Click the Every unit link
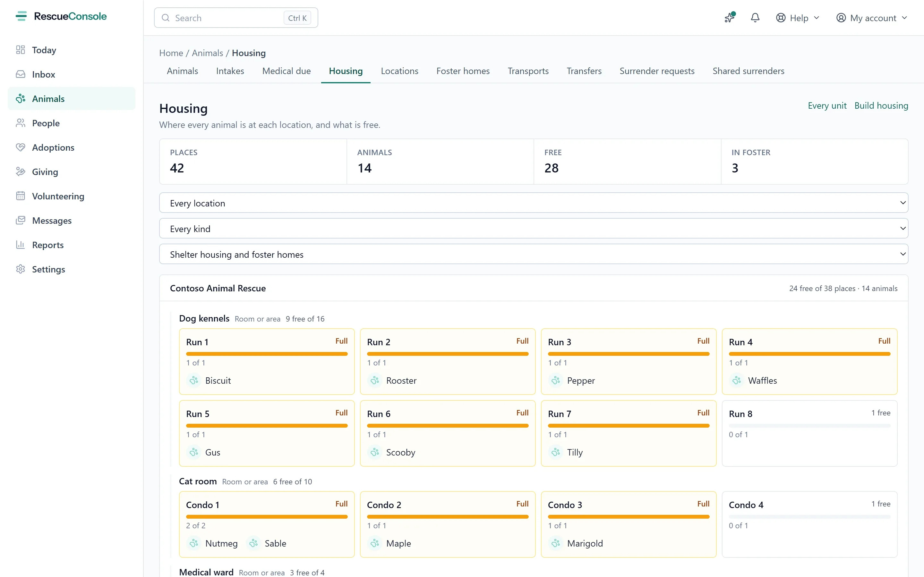This screenshot has width=924, height=577. 827,106
